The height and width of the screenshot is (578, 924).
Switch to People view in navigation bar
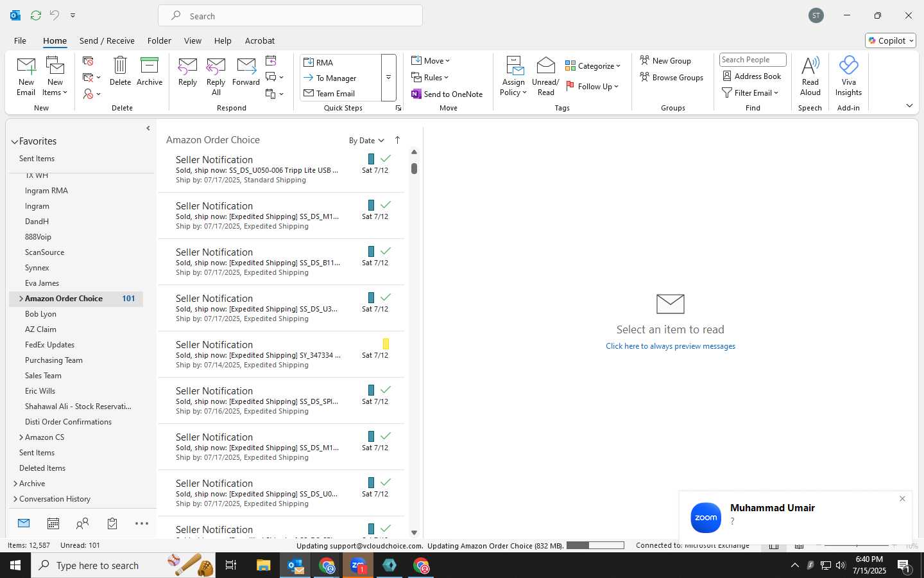[x=82, y=524]
